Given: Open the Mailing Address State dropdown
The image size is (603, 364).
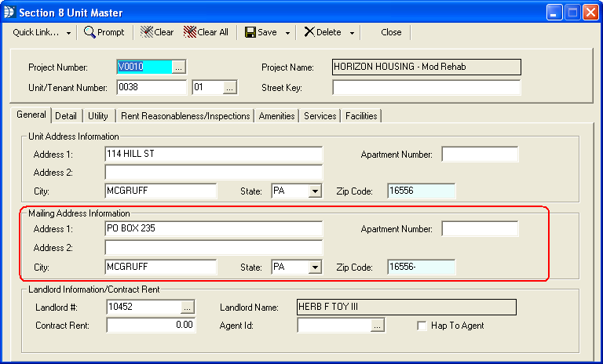Looking at the screenshot, I should click(315, 268).
